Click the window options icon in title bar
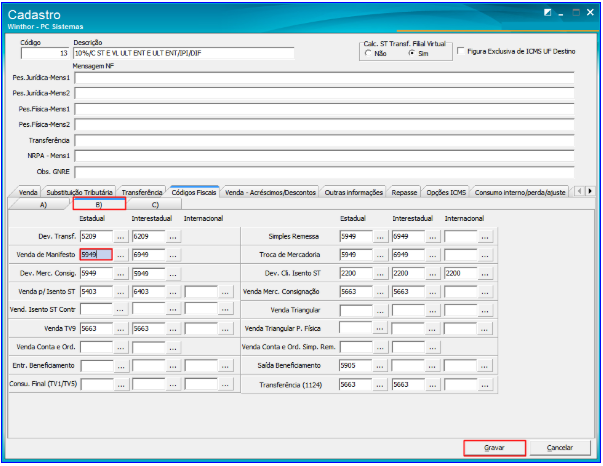The image size is (603, 466). [x=548, y=13]
